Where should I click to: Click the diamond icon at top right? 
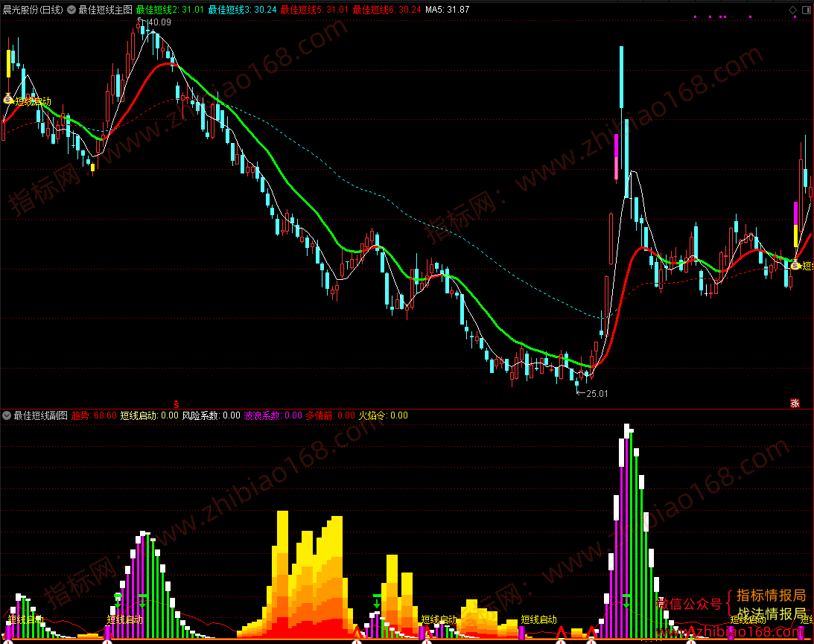point(792,10)
